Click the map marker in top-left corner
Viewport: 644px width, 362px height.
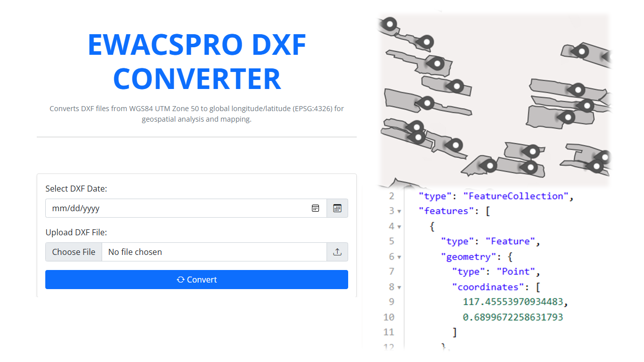coord(389,24)
